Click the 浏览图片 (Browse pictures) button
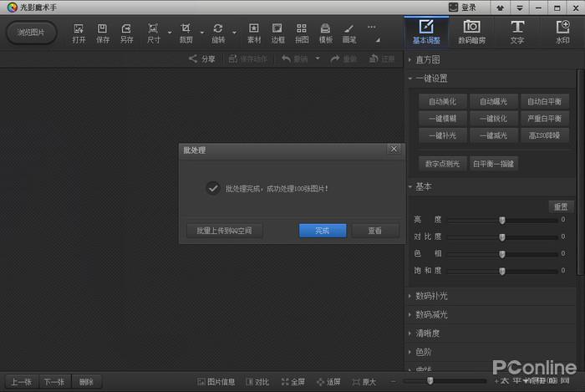The width and height of the screenshot is (585, 392). point(32,33)
